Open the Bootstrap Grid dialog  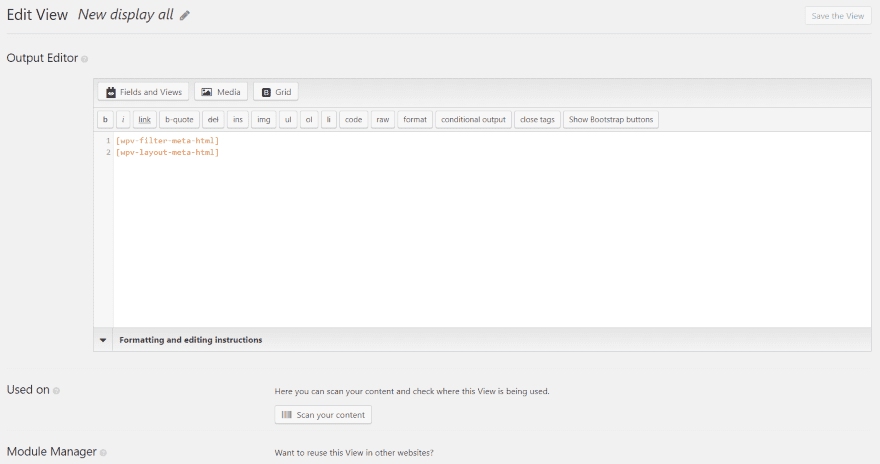(x=276, y=92)
